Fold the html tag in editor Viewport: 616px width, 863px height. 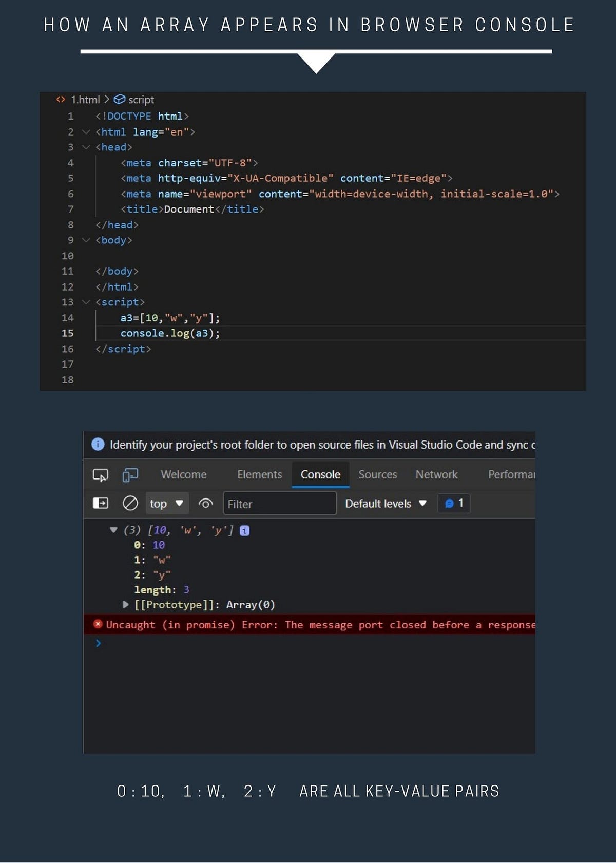point(86,132)
